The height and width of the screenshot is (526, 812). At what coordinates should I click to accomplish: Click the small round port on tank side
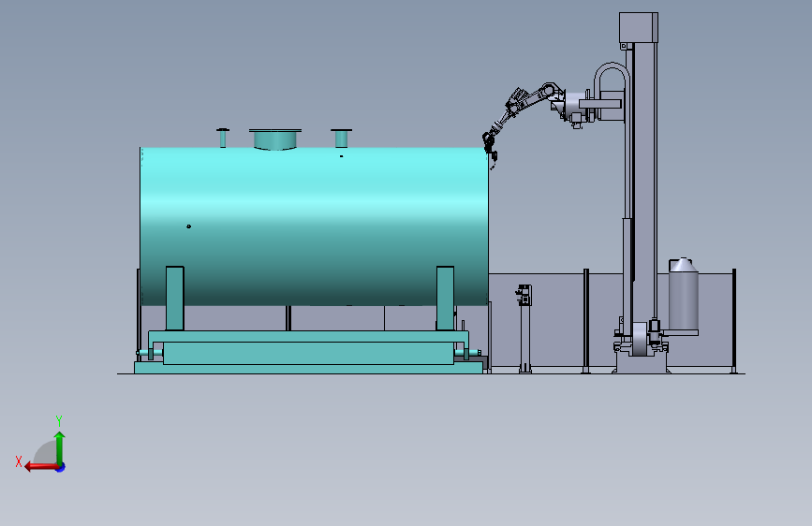coord(188,226)
